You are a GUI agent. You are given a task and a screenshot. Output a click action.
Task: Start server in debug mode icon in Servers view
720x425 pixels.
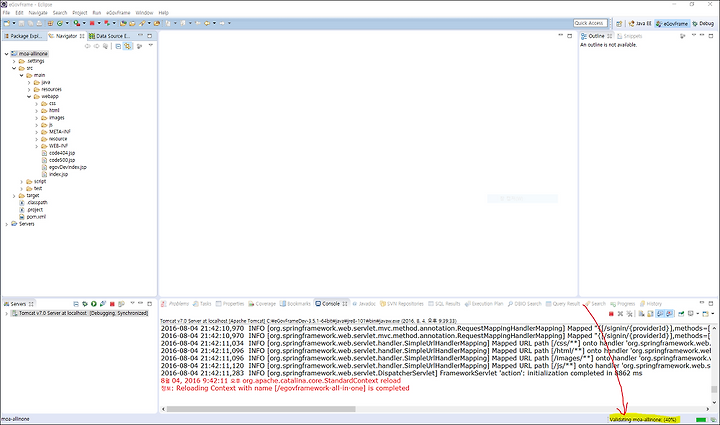click(85, 304)
